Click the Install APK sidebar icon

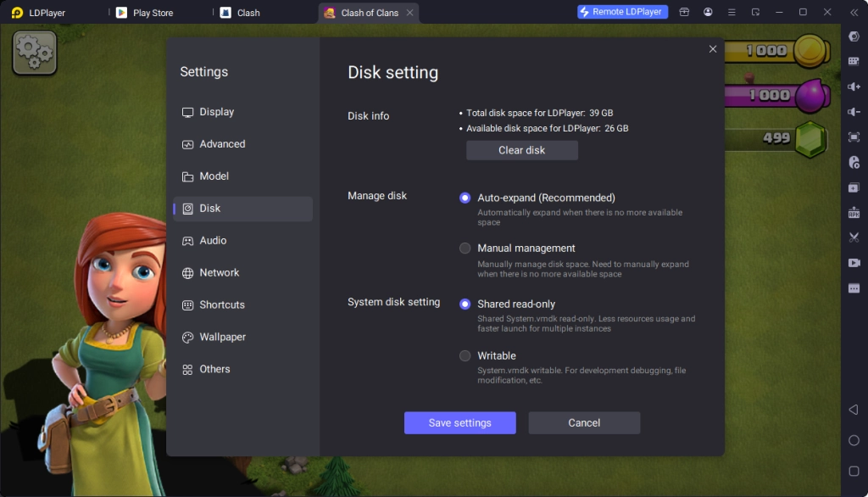854,212
